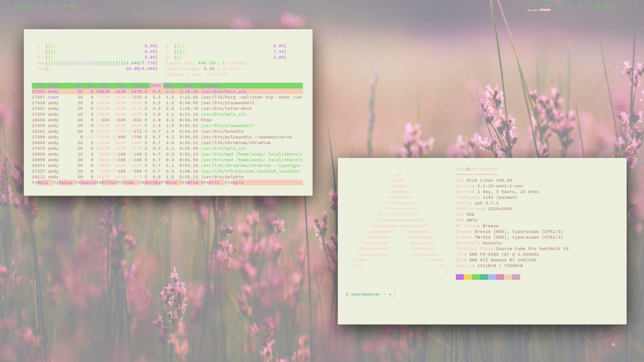Image resolution: width=644 pixels, height=362 pixels.
Task: Click the Load average line in htop
Action: tap(204, 69)
